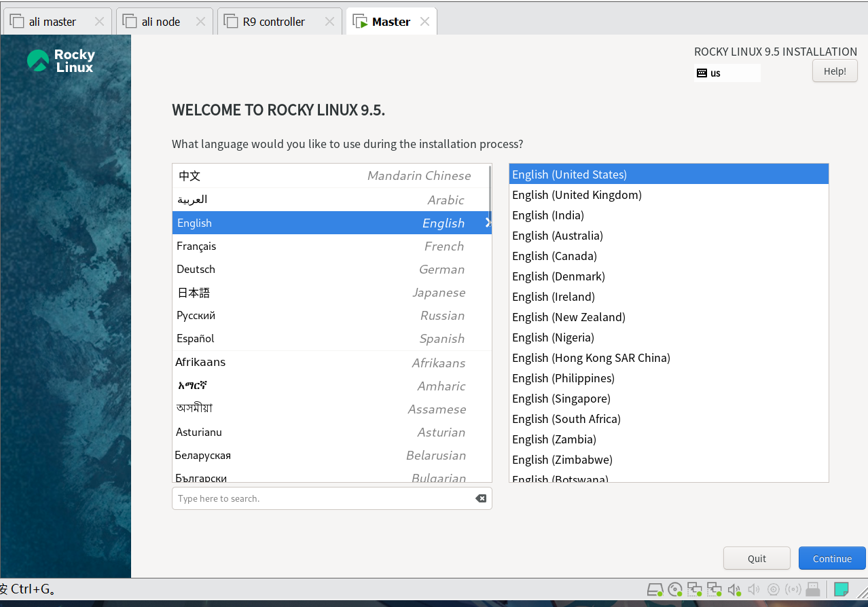The height and width of the screenshot is (607, 868).
Task: Click the network adapter icon beside the CD/DVD icon
Action: click(694, 589)
